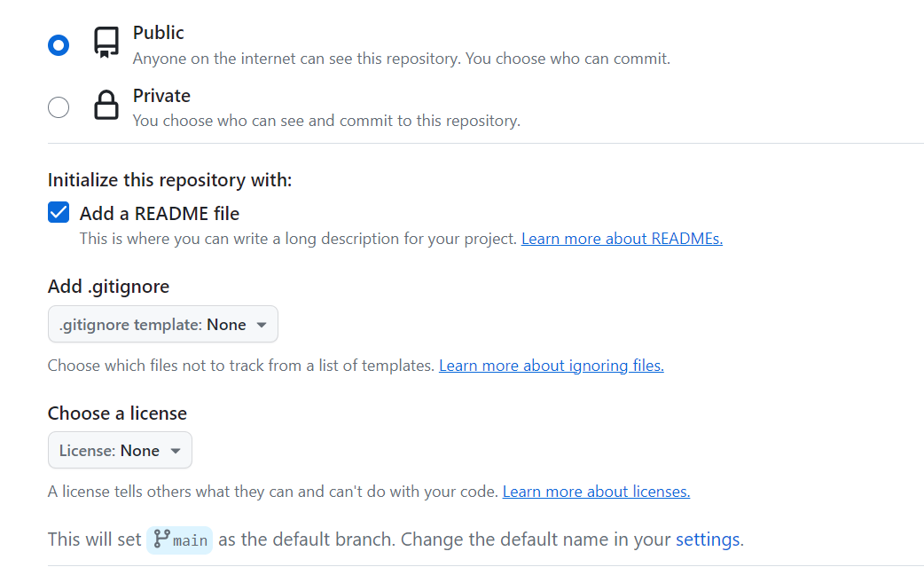This screenshot has height=575, width=924.
Task: Select the Private visibility radio button
Action: 59,107
